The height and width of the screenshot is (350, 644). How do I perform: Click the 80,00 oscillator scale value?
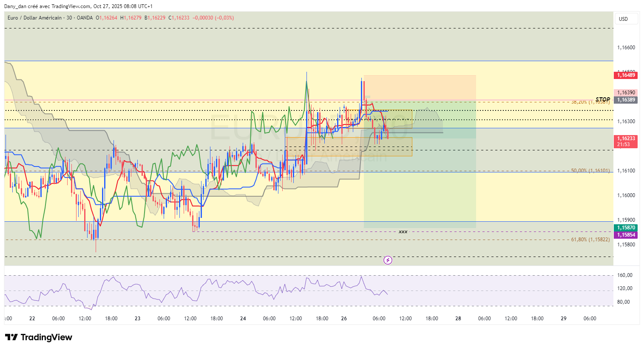(624, 302)
